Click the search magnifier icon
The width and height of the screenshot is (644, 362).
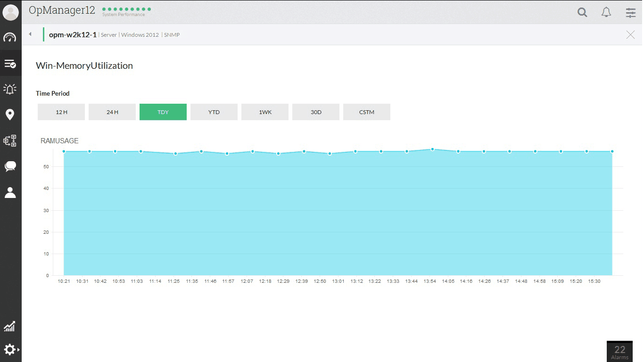tap(583, 13)
